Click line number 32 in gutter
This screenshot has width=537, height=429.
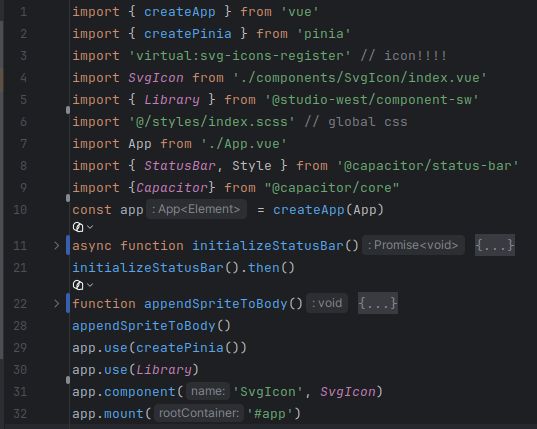[20, 414]
